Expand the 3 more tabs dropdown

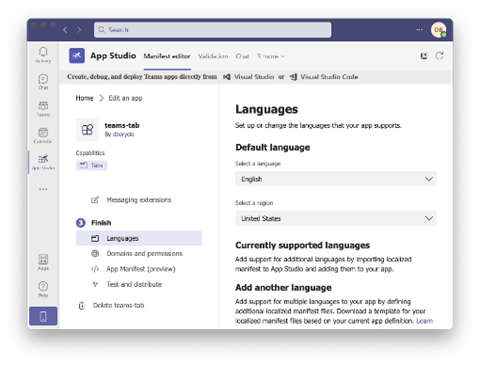point(271,56)
